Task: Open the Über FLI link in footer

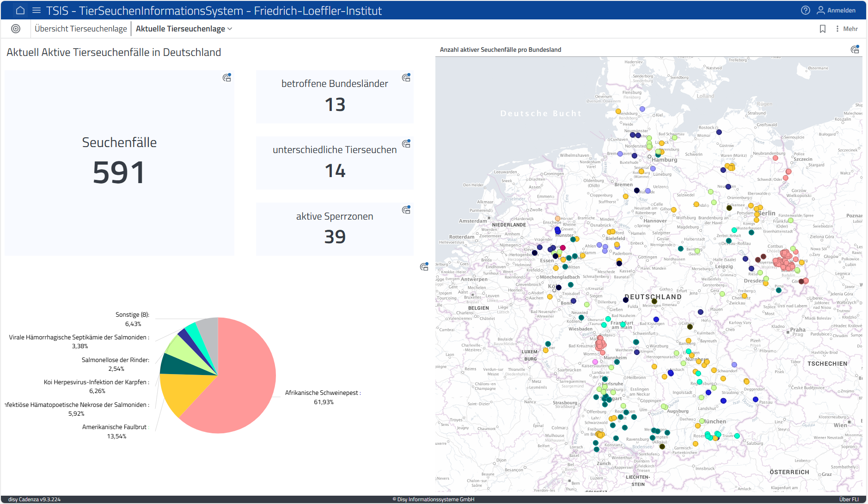Action: 849,499
